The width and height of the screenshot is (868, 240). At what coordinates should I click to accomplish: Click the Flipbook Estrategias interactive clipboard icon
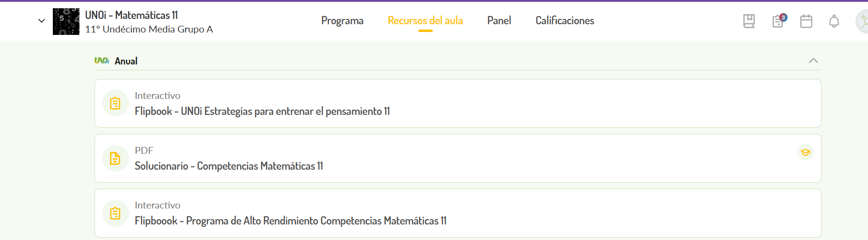point(115,103)
